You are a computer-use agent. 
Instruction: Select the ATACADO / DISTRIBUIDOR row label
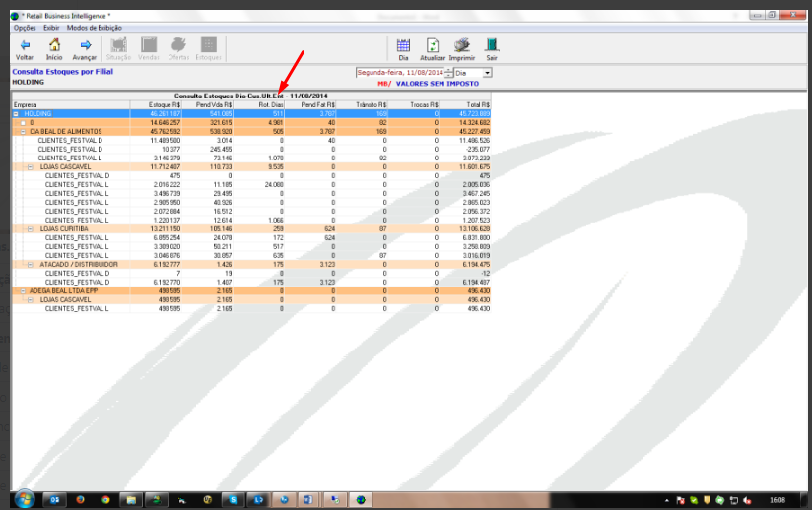click(x=79, y=264)
